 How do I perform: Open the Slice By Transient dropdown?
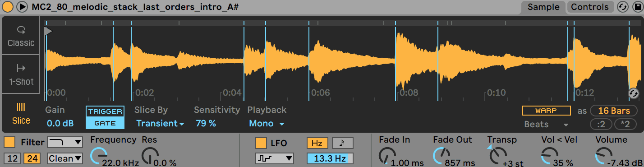pos(160,123)
